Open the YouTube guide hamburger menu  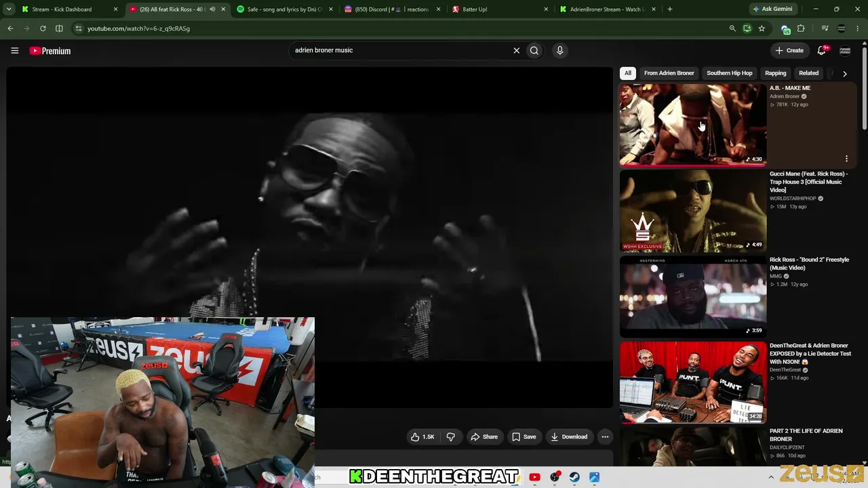click(x=14, y=50)
